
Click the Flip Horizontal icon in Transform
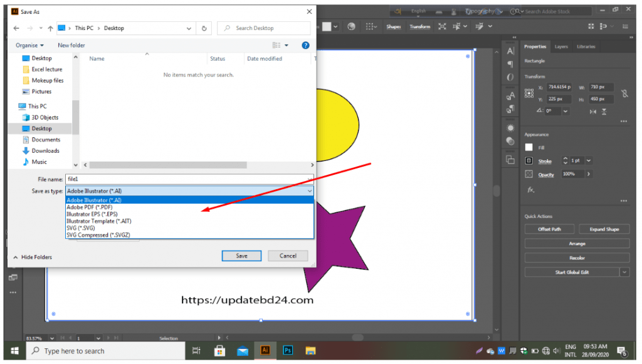pyautogui.click(x=593, y=112)
